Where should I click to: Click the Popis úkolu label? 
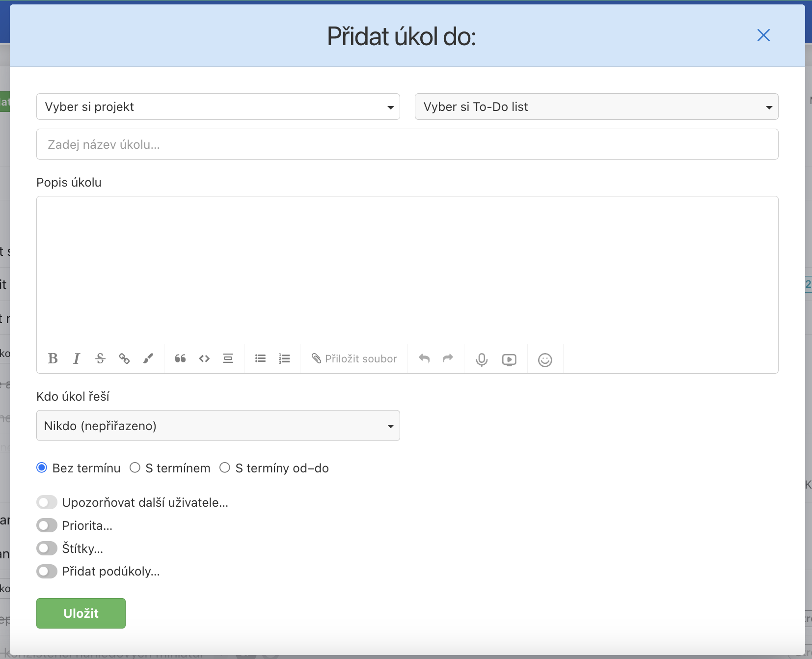click(x=69, y=182)
